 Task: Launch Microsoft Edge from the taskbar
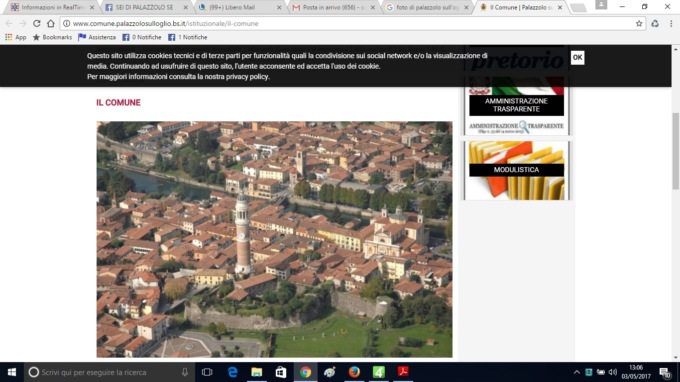(232, 372)
